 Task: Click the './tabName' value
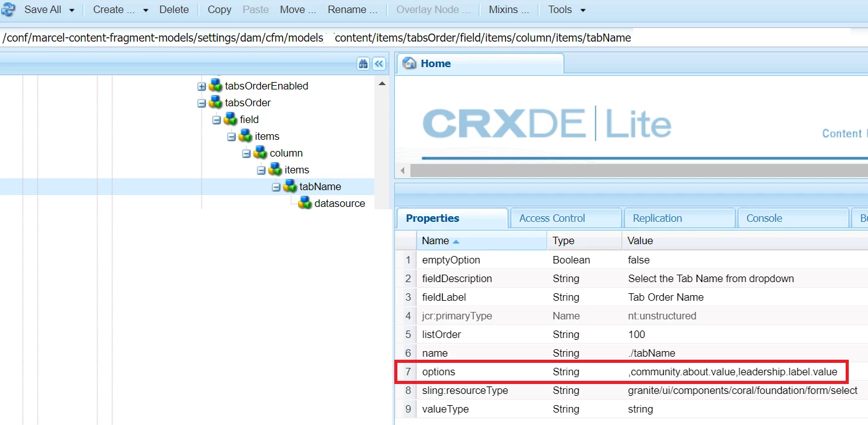coord(651,353)
